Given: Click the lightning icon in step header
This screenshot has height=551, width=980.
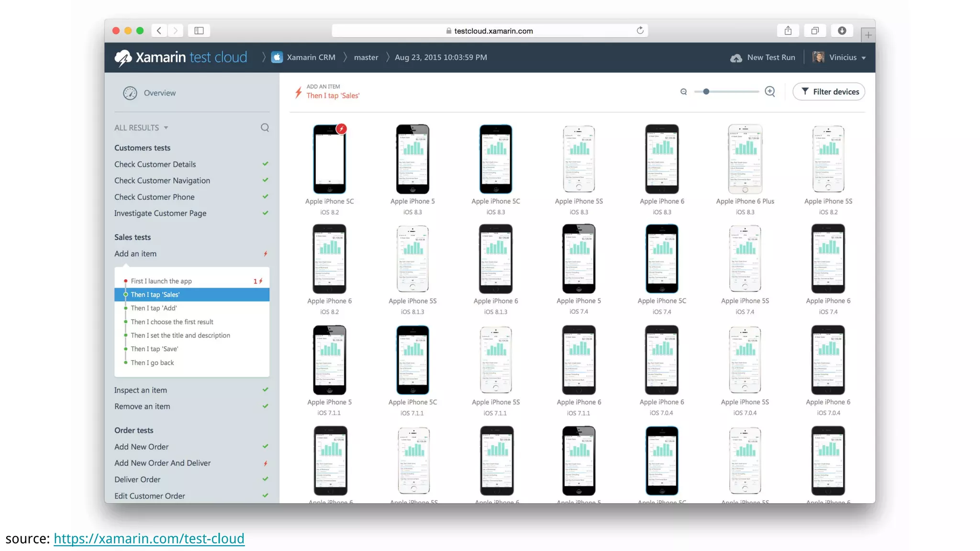Looking at the screenshot, I should [298, 92].
